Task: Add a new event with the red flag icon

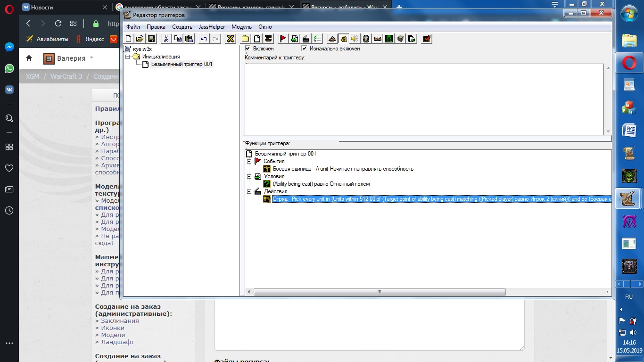Action: pyautogui.click(x=283, y=39)
